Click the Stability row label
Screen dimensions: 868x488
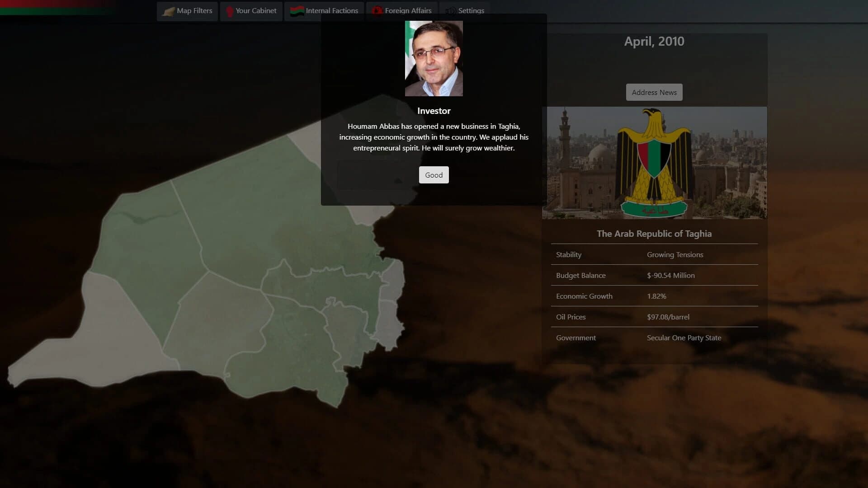(x=569, y=254)
